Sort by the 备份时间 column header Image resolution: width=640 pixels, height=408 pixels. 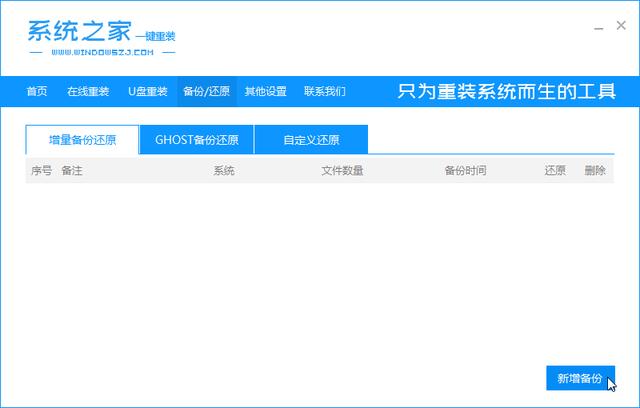pos(465,171)
